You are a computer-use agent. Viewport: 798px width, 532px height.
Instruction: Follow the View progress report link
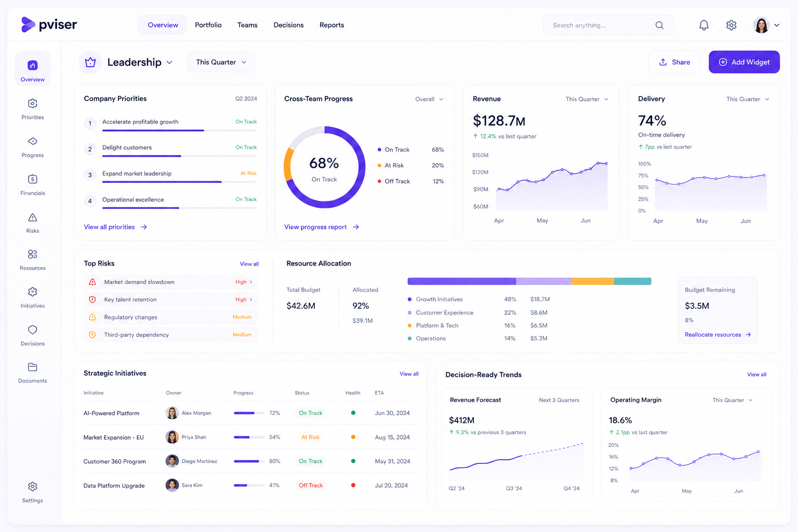coord(322,227)
